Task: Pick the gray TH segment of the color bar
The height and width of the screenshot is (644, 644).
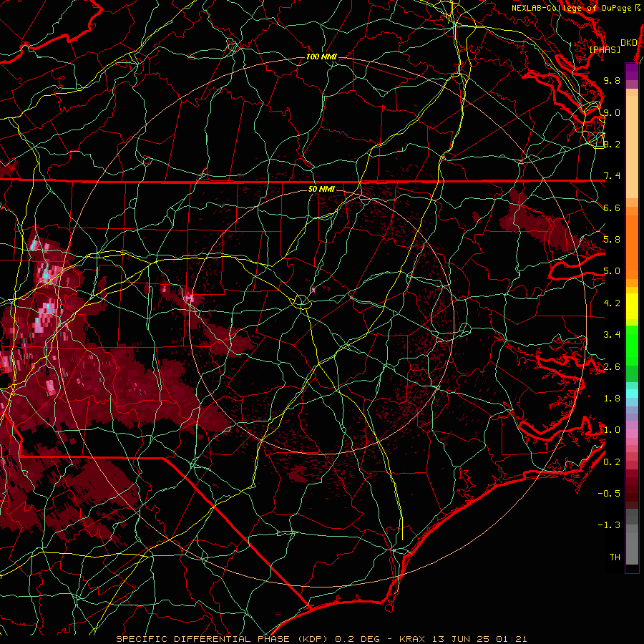Action: coord(632,548)
